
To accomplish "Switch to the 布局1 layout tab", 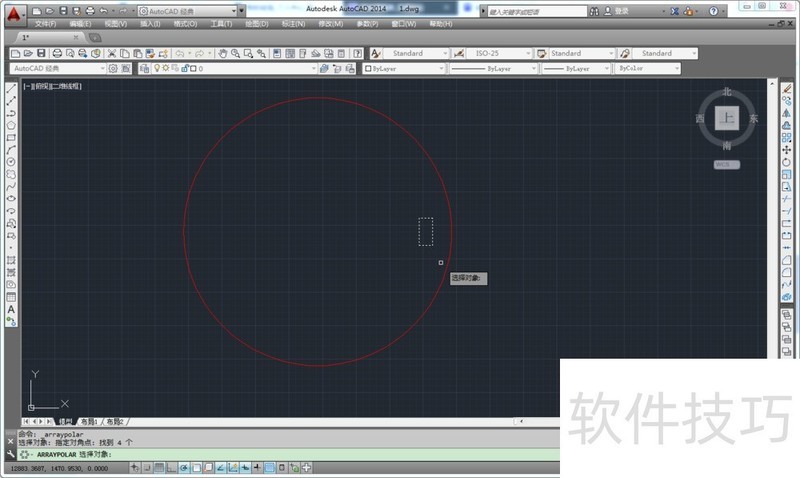I will (89, 421).
